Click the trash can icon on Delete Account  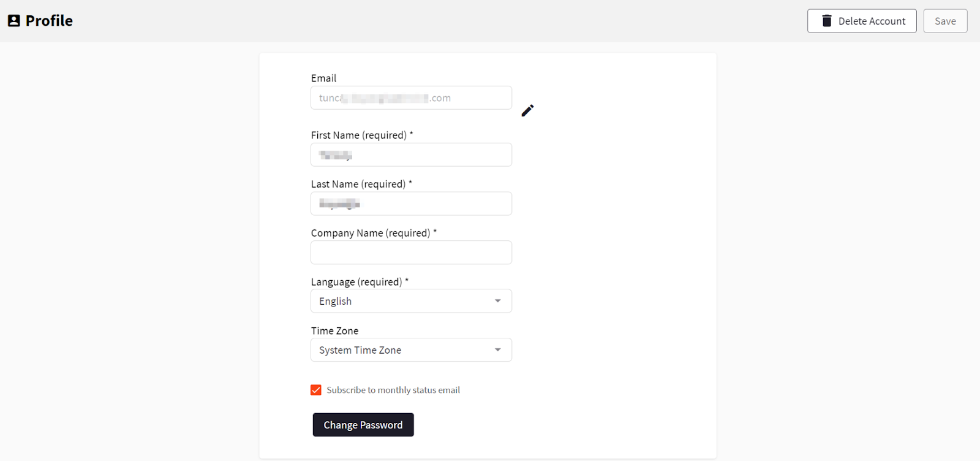pyautogui.click(x=826, y=21)
